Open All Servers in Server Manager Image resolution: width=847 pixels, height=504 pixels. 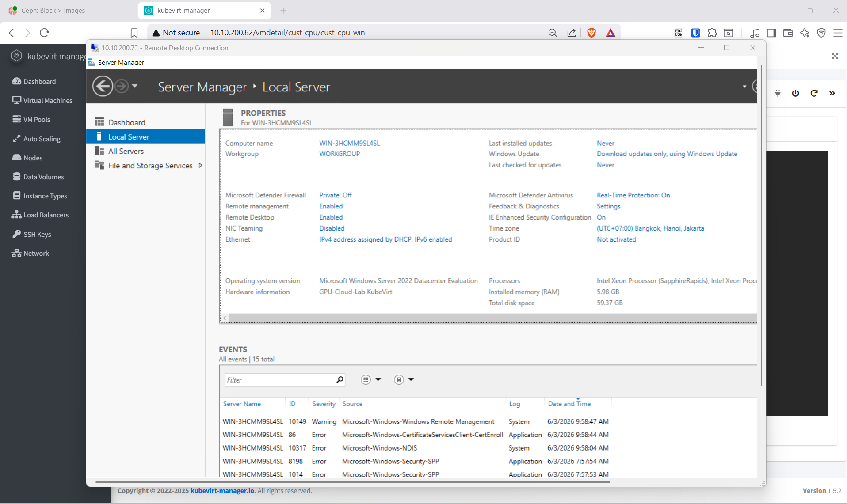coord(126,151)
